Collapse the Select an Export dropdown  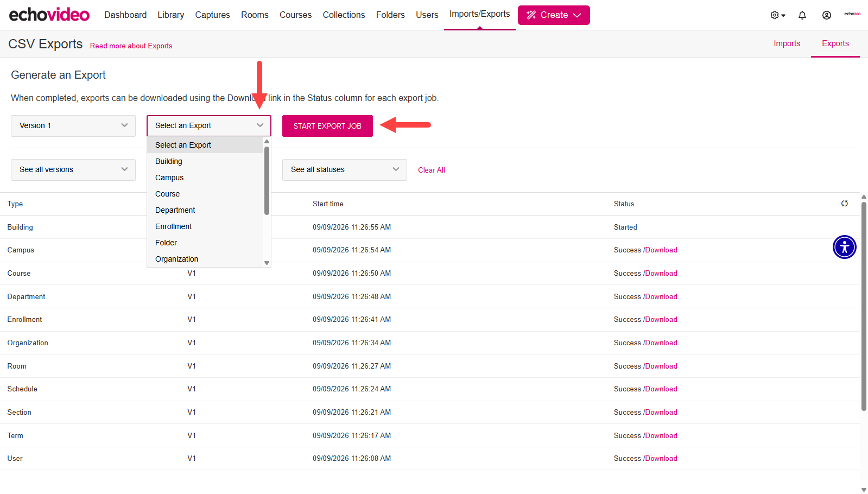tap(209, 126)
